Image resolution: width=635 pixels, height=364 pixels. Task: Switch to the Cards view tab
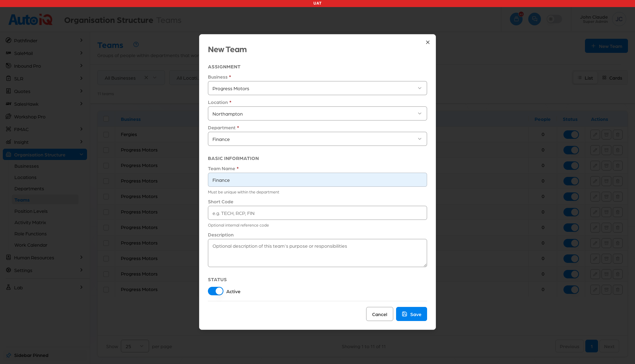(x=612, y=78)
